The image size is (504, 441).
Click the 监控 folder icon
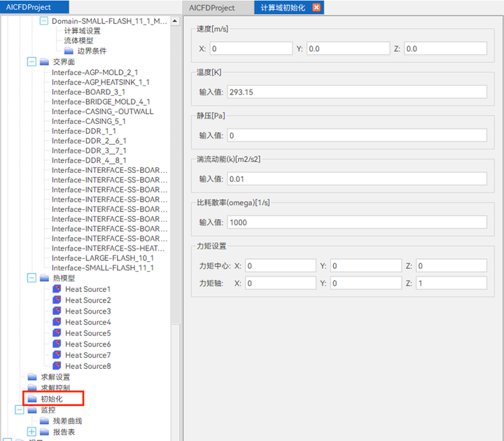tap(31, 409)
